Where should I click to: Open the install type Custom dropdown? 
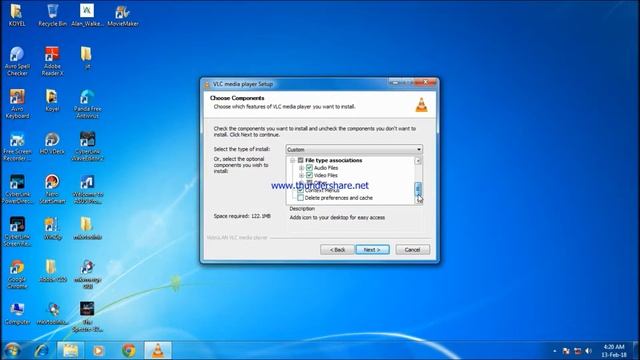[x=354, y=149]
